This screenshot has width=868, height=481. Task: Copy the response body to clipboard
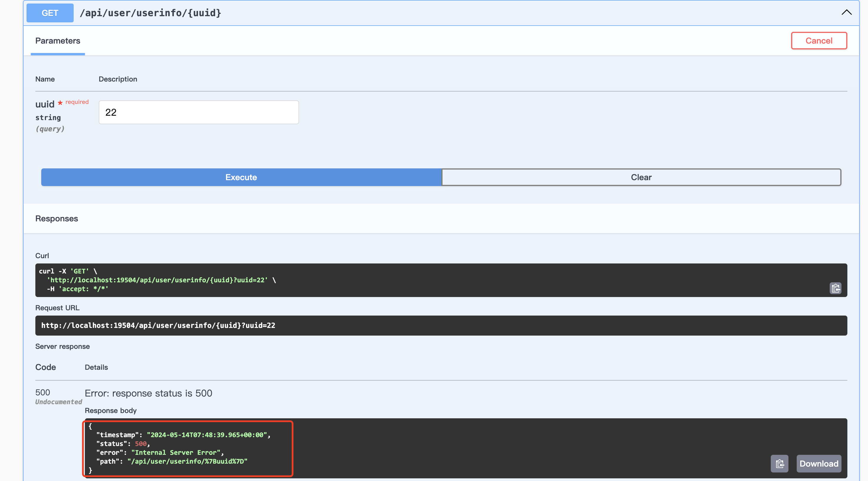tap(779, 464)
